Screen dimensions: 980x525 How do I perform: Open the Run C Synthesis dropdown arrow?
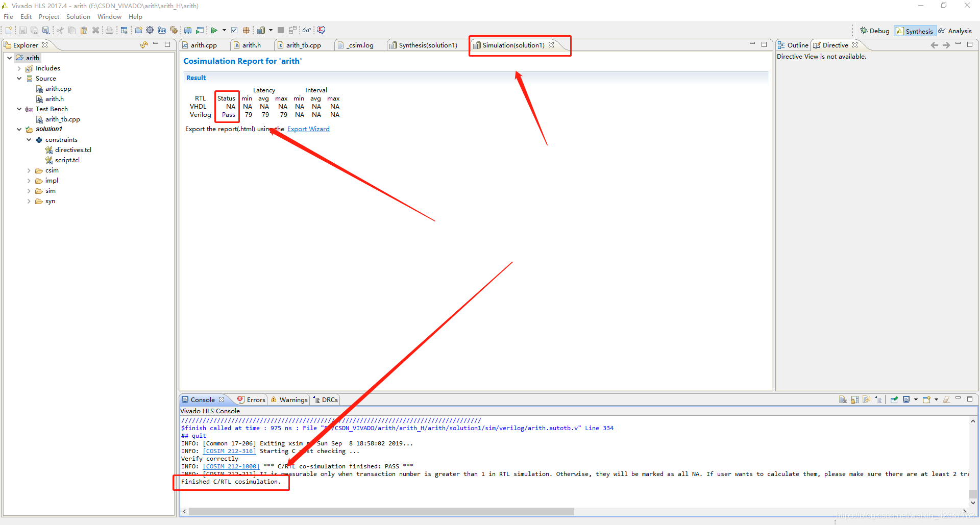point(224,30)
